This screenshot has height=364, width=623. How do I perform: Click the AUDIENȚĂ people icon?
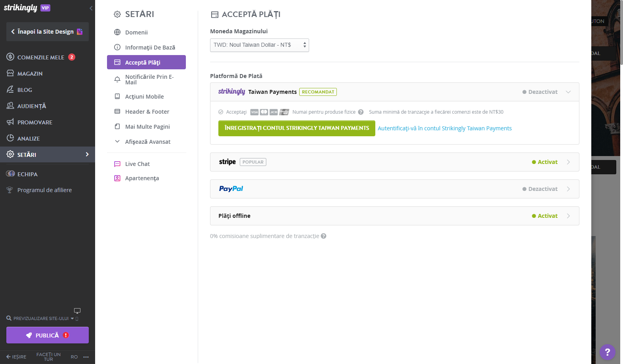(10, 106)
